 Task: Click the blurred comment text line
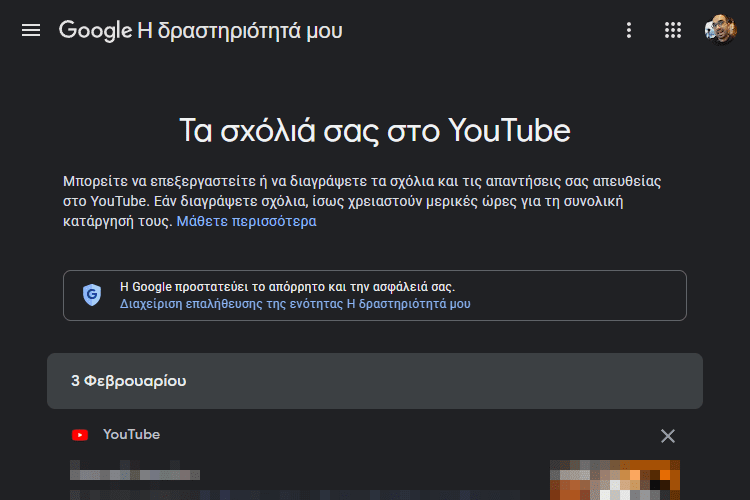tap(135, 474)
